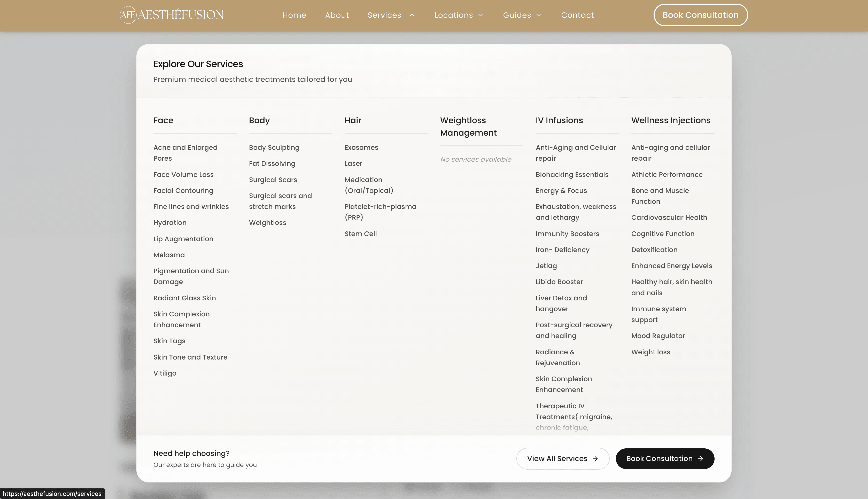The height and width of the screenshot is (499, 868).
Task: Open Platelet-rich-plasma (PRP) link
Action: click(380, 212)
